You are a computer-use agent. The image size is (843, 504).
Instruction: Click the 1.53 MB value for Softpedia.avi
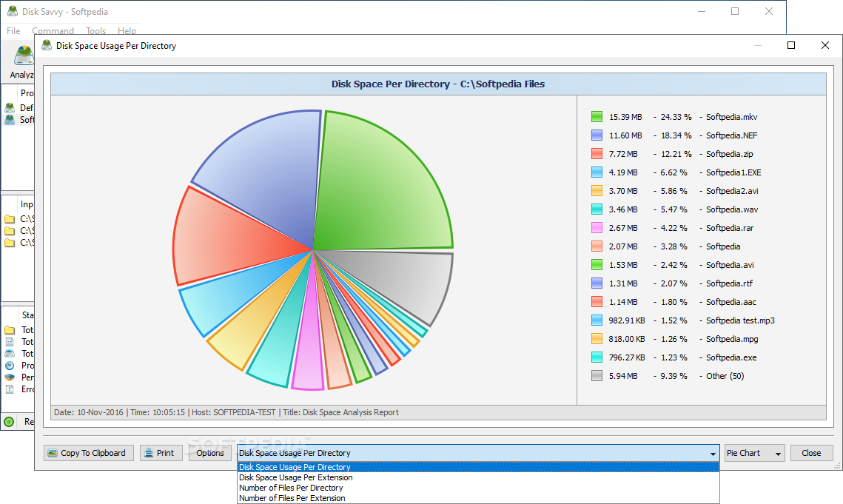tap(623, 265)
